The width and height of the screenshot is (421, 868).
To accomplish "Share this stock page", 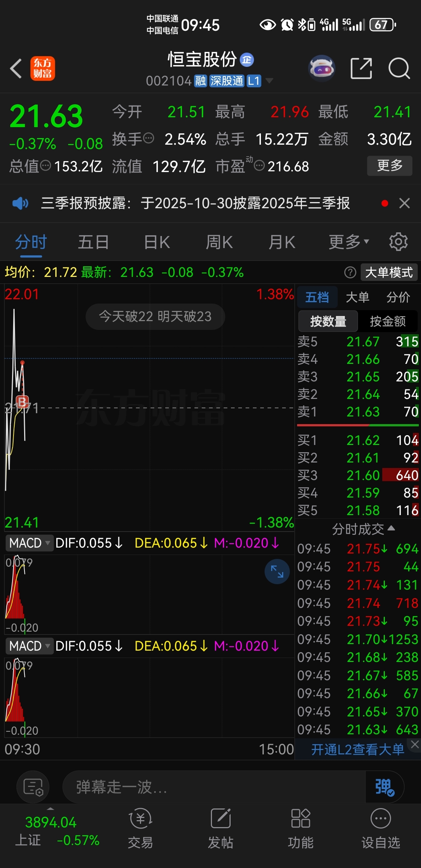I will (361, 68).
